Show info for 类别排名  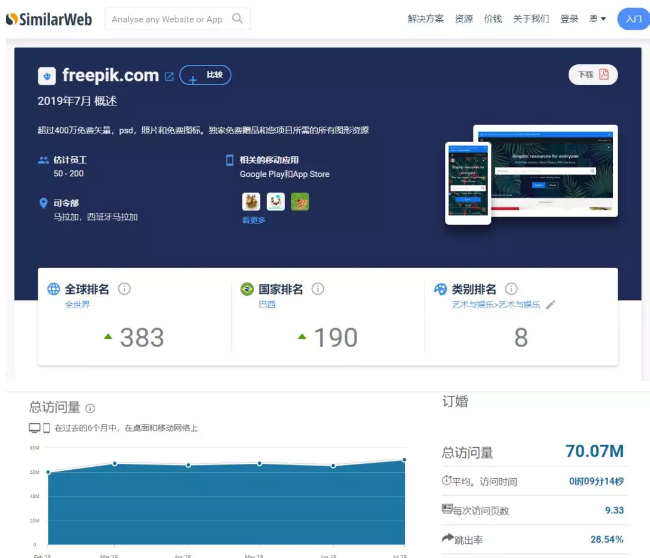point(511,289)
